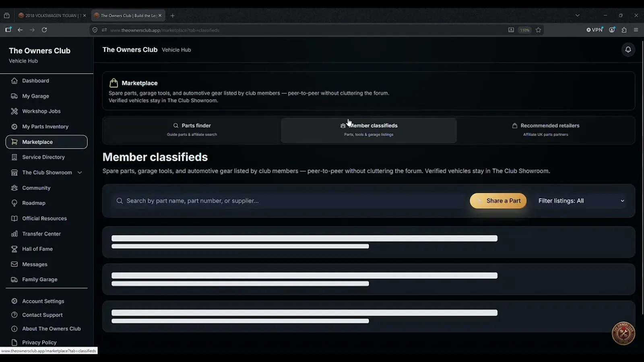Click the zoom level 110% indicator
The width and height of the screenshot is (644, 362).
point(524,30)
